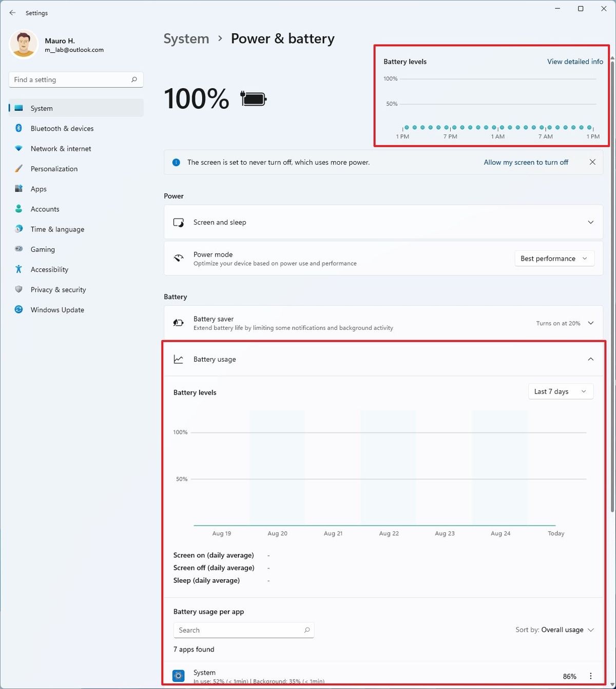Click the Network & internet wifi icon

(x=18, y=148)
